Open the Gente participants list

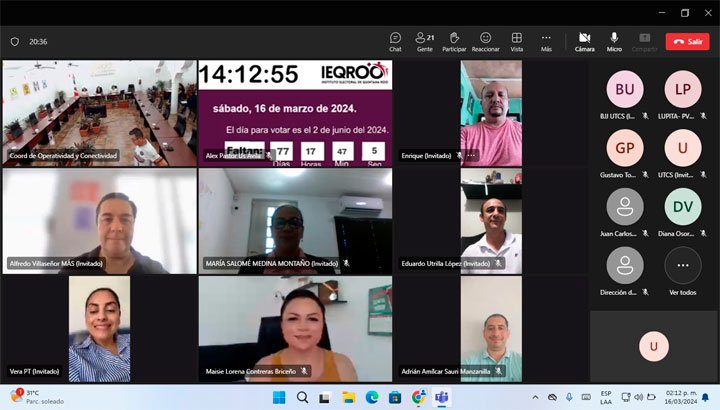pos(425,42)
